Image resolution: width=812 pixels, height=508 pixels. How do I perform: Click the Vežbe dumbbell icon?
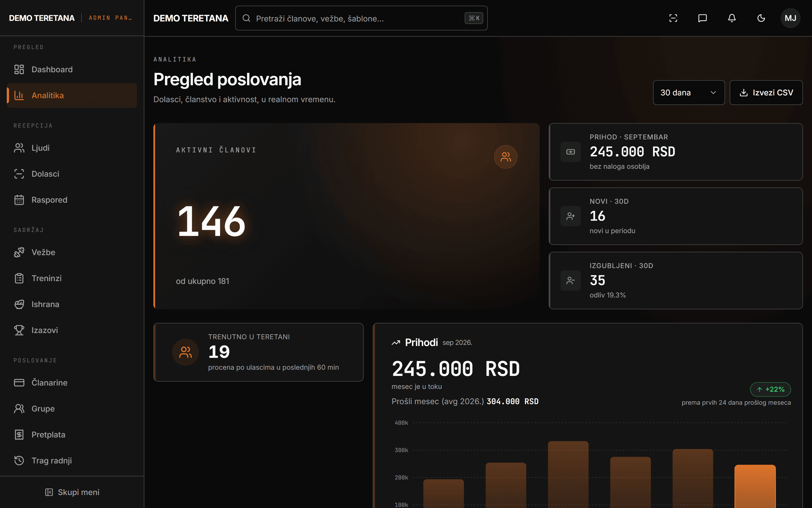point(19,252)
